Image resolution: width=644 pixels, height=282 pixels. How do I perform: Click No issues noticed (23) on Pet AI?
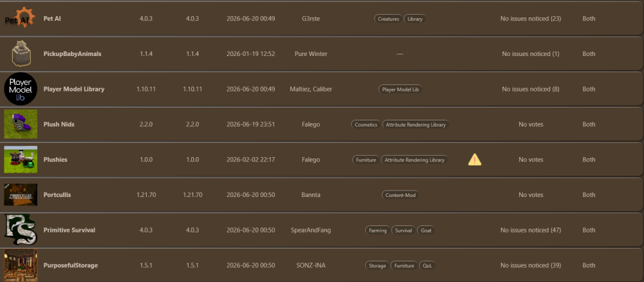point(531,19)
